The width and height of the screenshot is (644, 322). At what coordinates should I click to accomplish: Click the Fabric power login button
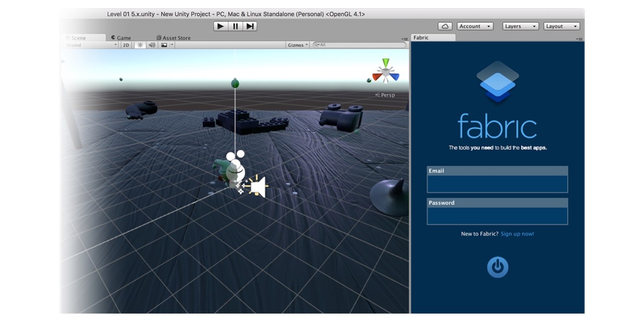click(x=497, y=267)
